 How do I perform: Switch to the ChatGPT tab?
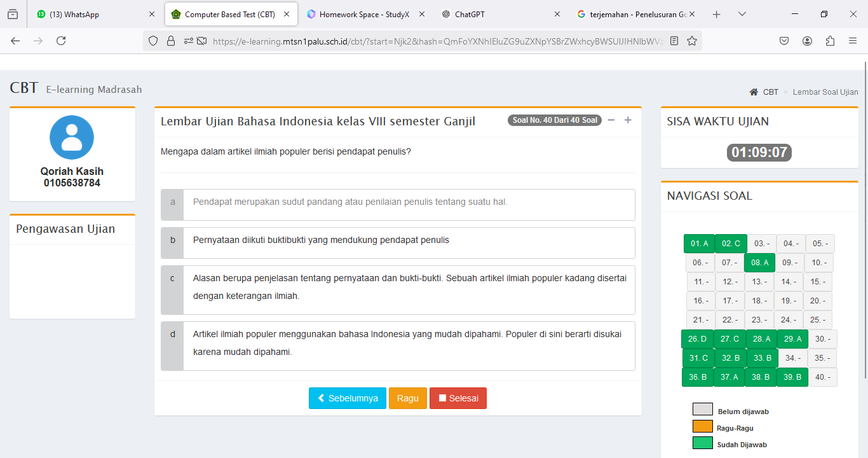pos(499,14)
